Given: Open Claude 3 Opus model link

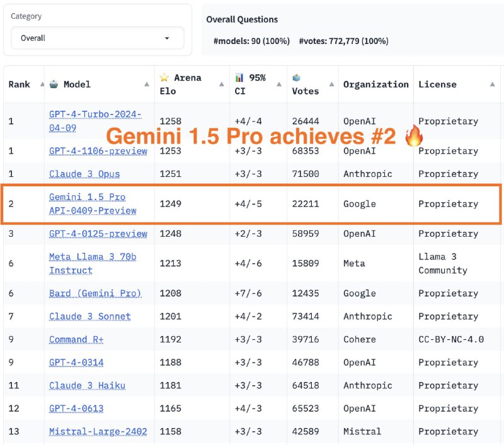Looking at the screenshot, I should [x=84, y=174].
